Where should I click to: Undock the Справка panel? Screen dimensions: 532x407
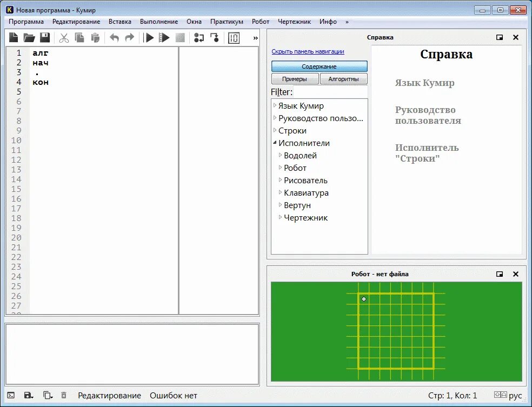(500, 37)
